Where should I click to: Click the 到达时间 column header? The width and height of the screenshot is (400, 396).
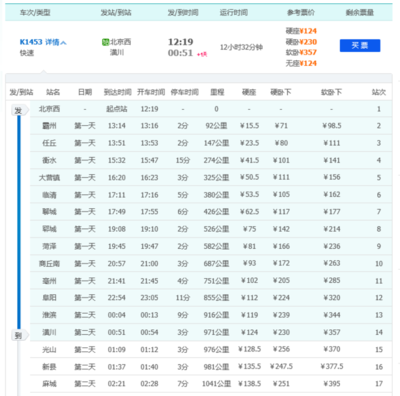(x=117, y=92)
